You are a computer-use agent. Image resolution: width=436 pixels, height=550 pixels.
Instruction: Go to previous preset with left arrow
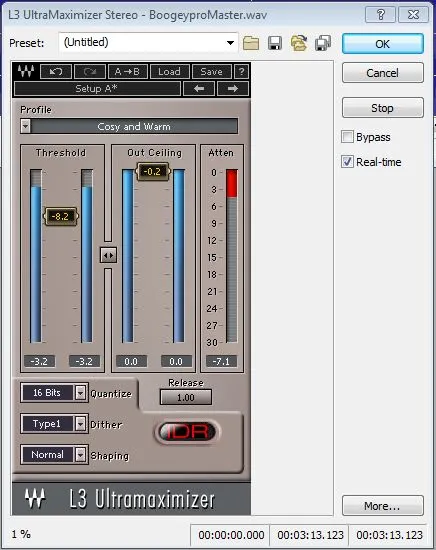(x=199, y=88)
